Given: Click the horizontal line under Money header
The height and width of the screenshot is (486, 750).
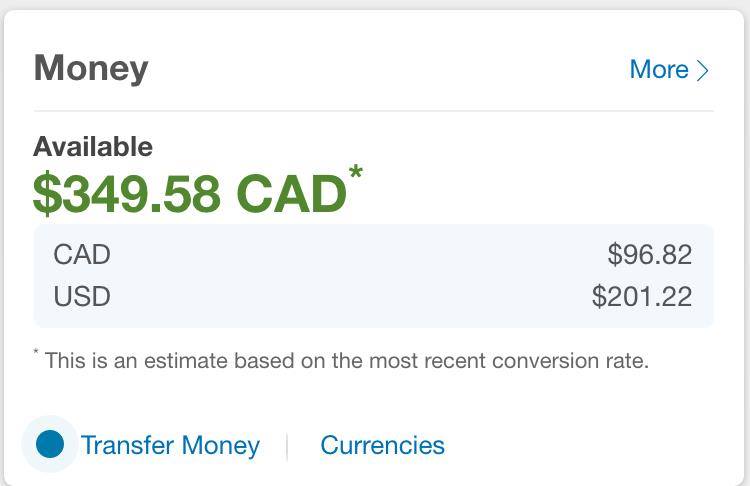Looking at the screenshot, I should pyautogui.click(x=374, y=111).
